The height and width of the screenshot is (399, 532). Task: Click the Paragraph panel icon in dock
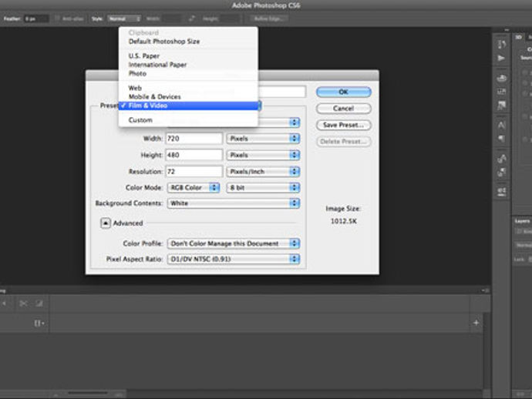coord(501,139)
